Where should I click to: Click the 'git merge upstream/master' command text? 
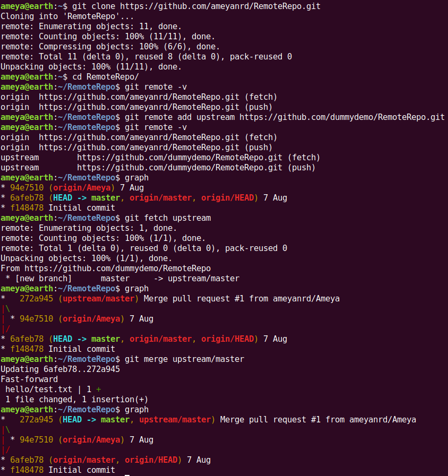pyautogui.click(x=184, y=359)
